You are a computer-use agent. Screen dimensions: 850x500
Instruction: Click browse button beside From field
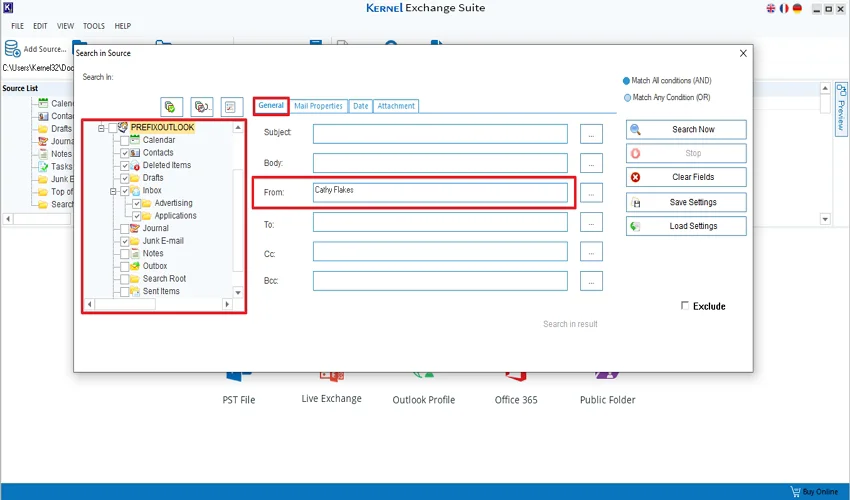(x=591, y=193)
